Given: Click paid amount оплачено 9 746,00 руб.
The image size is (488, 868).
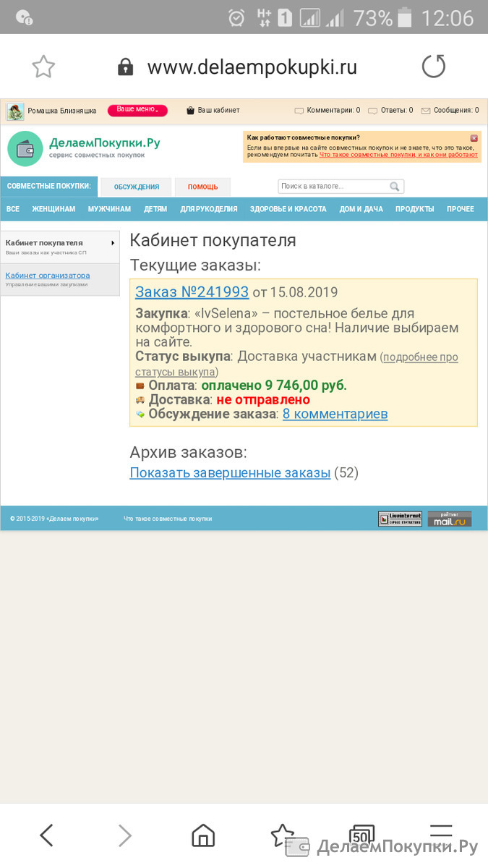Looking at the screenshot, I should click(x=274, y=386).
